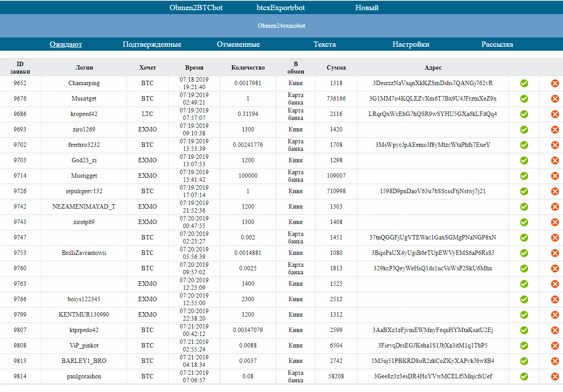Screen dimensions: 563x392
Task: Go to the Текста section
Action: [325, 45]
